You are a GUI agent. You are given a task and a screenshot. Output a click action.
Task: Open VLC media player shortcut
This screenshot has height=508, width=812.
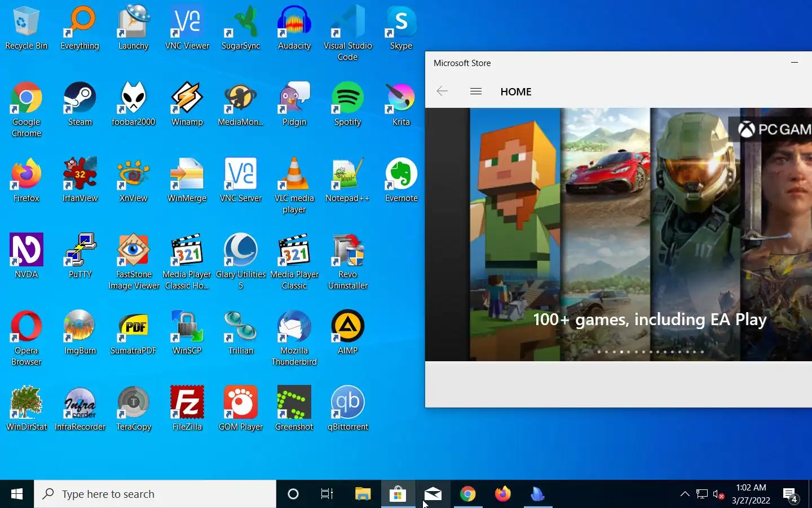[x=294, y=187]
